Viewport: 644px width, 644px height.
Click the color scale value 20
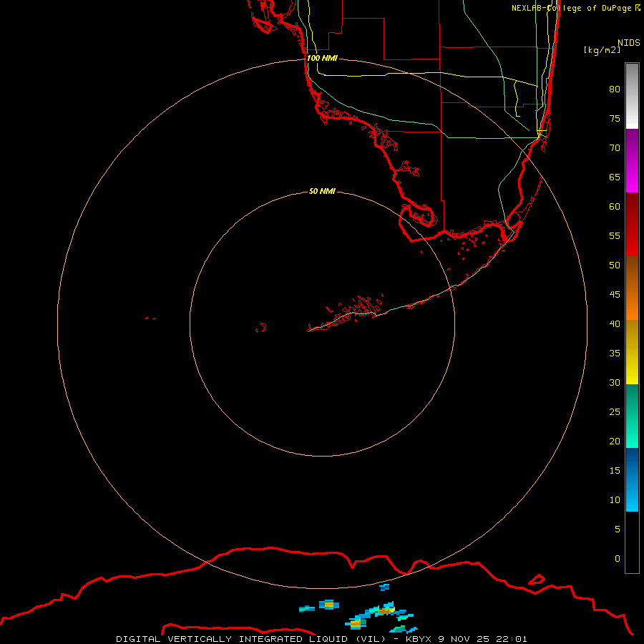[615, 441]
